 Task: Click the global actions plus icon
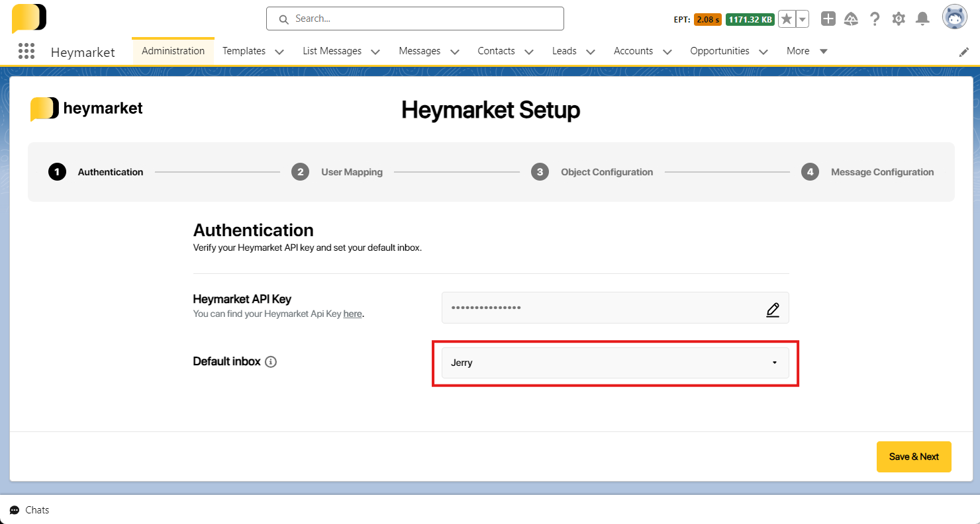[828, 19]
